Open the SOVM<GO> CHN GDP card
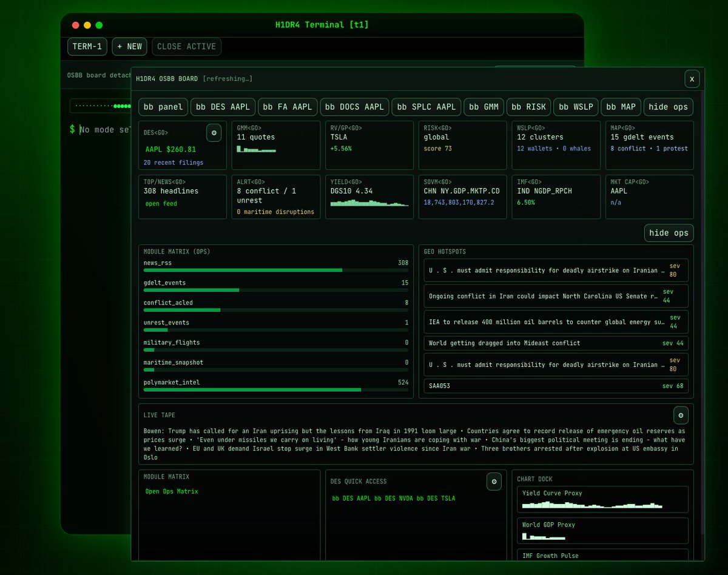The width and height of the screenshot is (728, 575). (x=462, y=197)
